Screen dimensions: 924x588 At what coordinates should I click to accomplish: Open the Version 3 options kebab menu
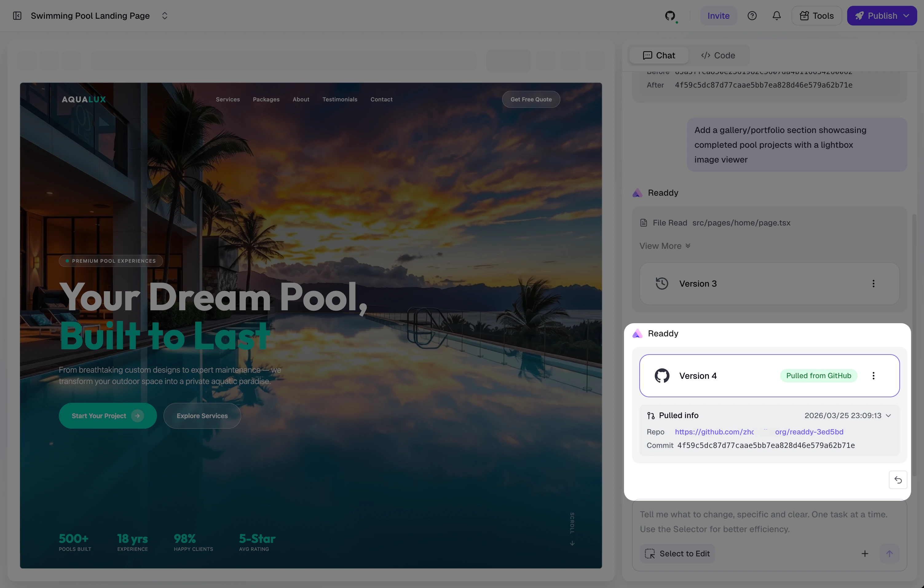point(873,284)
